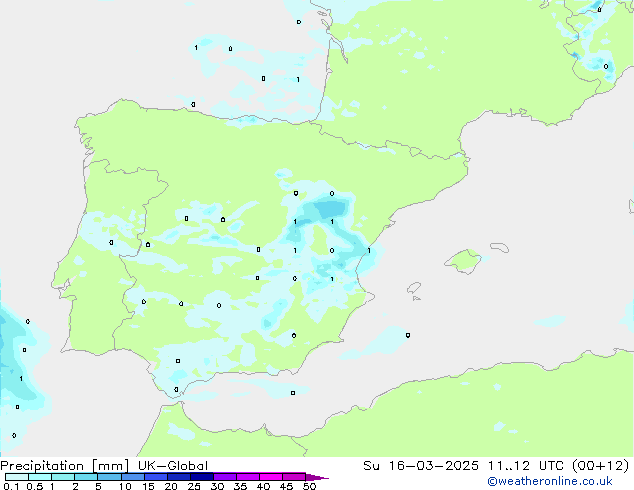Screen dimensions: 634x490
Task: Select the 10–15 mm legend color box
Action: pos(132,477)
